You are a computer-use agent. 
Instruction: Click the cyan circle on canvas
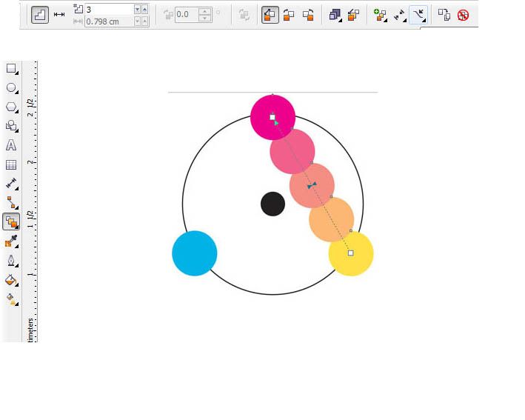(194, 253)
